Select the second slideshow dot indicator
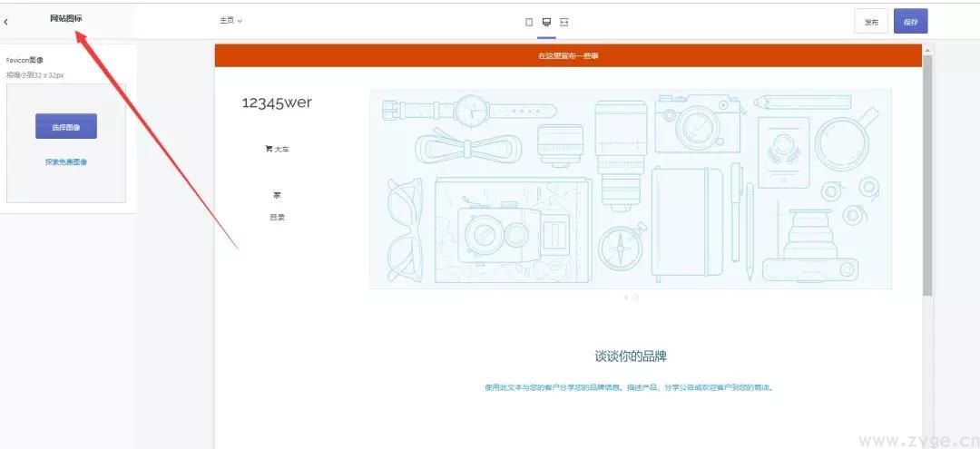Viewport: 980px width, 449px height. (635, 297)
